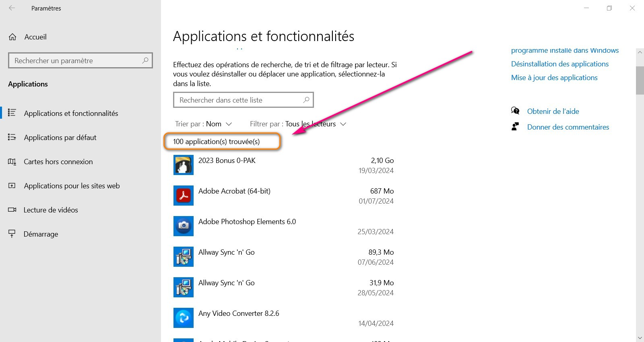The image size is (644, 342).
Task: Select Applications pour les sites web
Action: pyautogui.click(x=72, y=186)
